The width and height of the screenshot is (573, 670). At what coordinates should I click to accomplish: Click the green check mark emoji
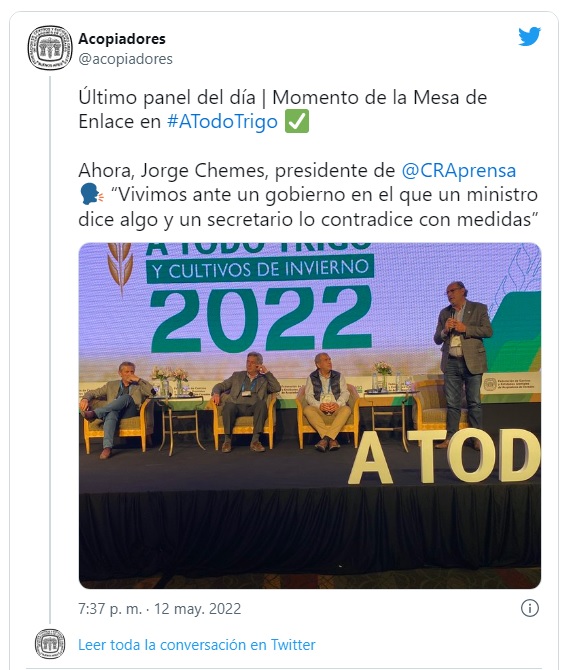click(x=297, y=121)
